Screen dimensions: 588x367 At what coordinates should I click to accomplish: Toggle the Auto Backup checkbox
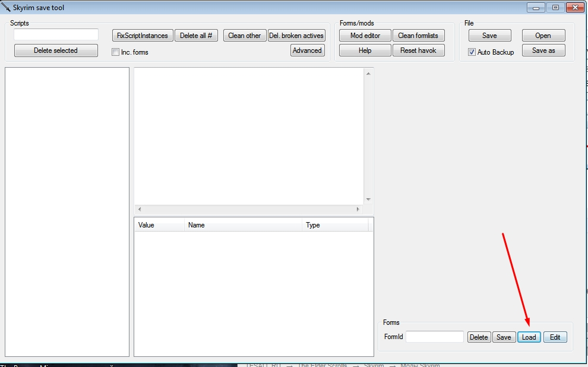(472, 52)
